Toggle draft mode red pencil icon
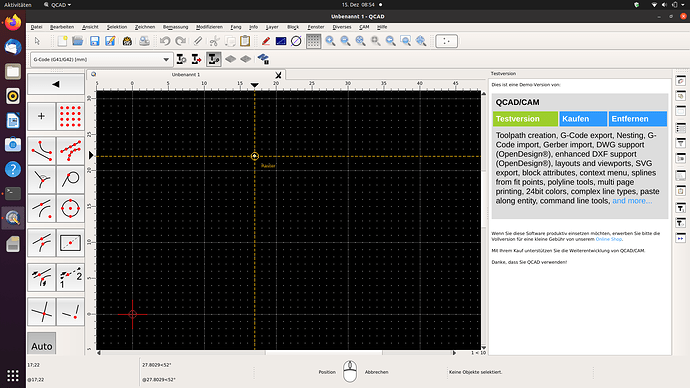The height and width of the screenshot is (388, 690). [266, 41]
